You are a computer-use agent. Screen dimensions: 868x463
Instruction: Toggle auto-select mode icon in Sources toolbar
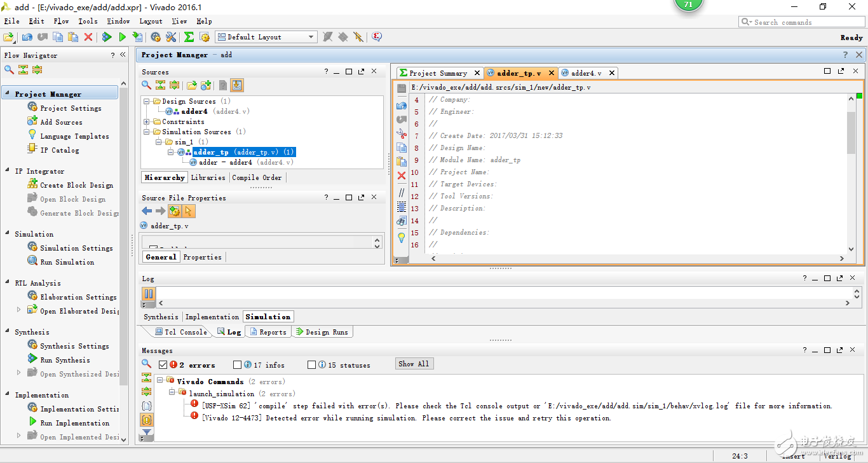click(237, 85)
